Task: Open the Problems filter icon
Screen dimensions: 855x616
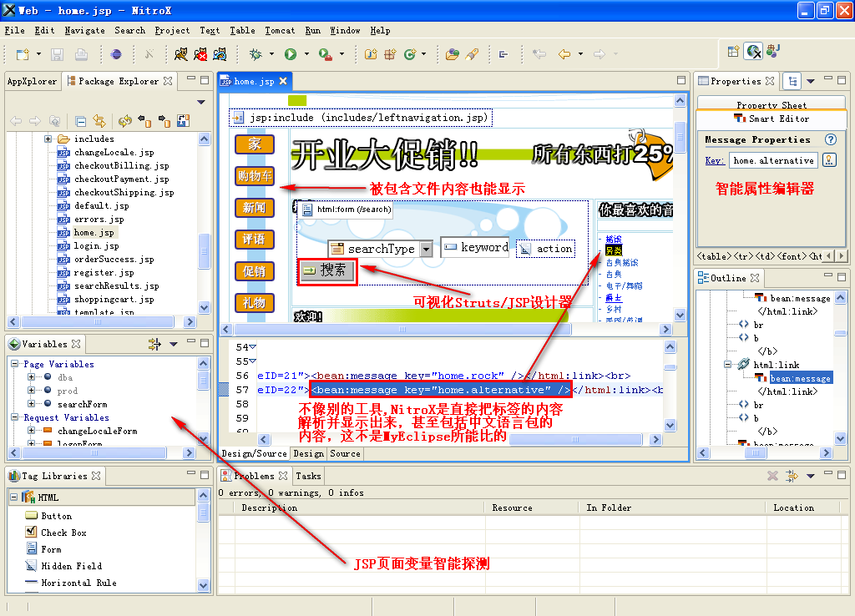Action: click(792, 476)
